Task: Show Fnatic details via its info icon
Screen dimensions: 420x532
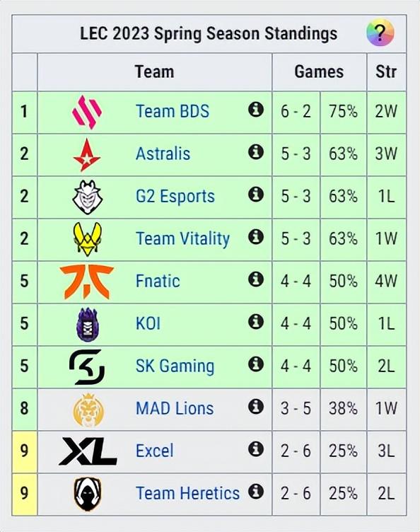Action: coord(256,279)
